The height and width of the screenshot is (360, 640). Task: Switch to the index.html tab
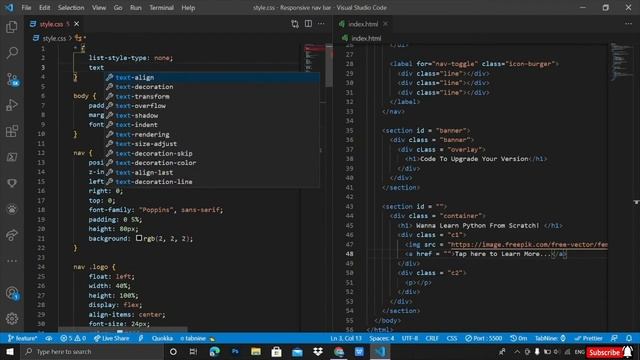[363, 24]
